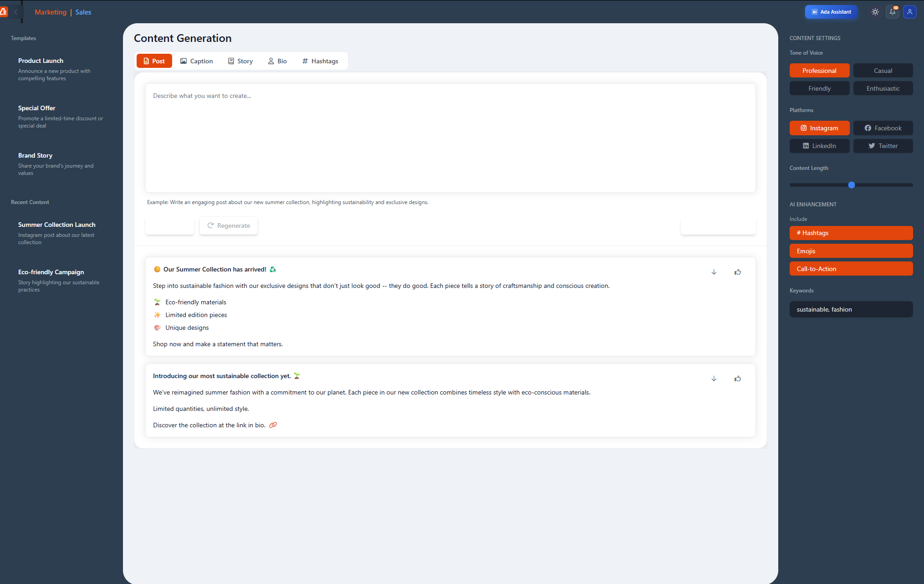Open the user profile icon
Image resolution: width=924 pixels, height=584 pixels.
coord(909,12)
